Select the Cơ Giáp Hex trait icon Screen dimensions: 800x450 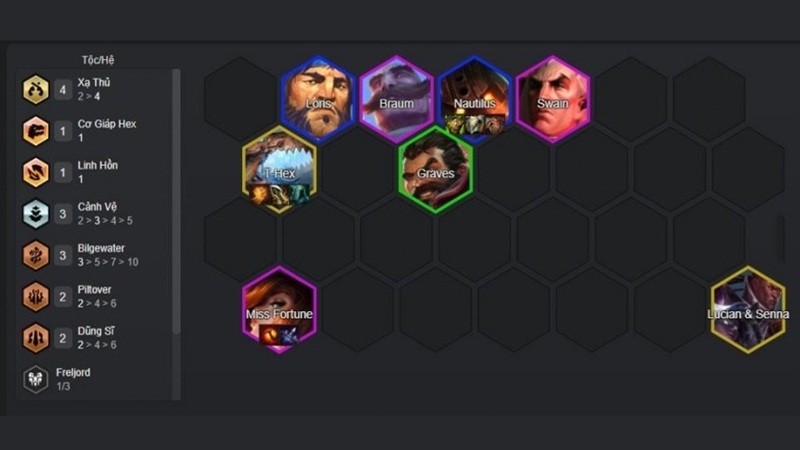coord(36,131)
